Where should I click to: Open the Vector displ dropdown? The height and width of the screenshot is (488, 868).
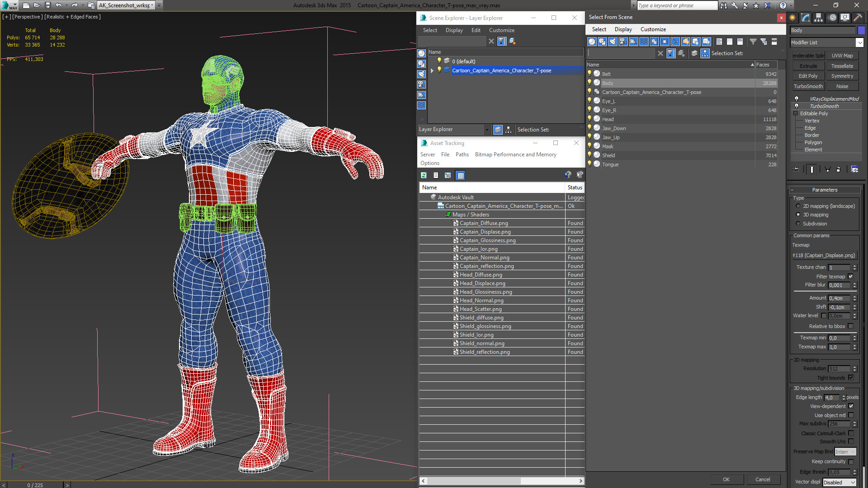pyautogui.click(x=840, y=483)
